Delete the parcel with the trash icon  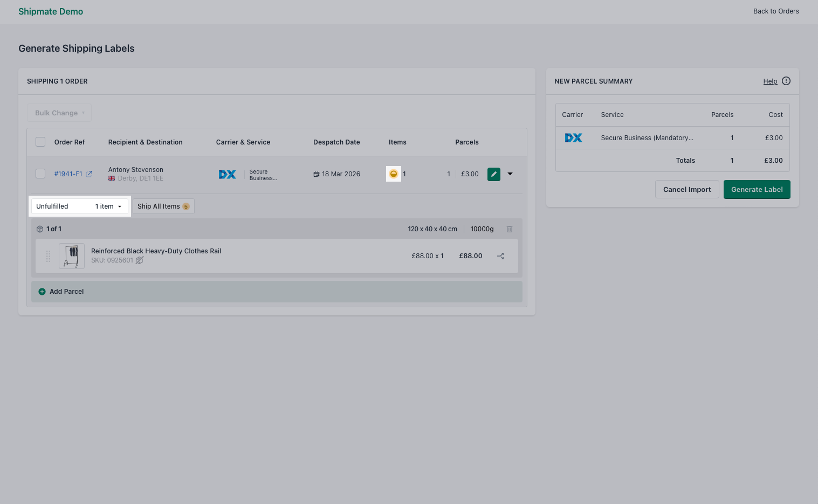[509, 229]
